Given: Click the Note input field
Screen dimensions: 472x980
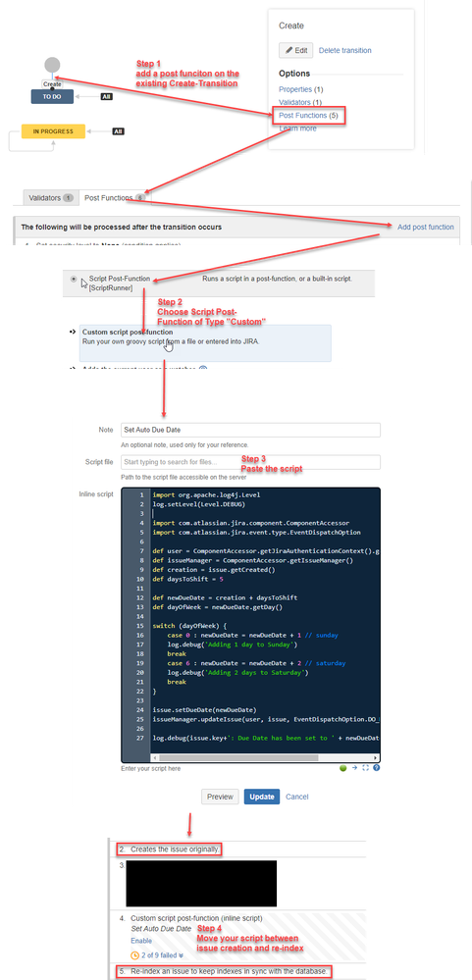Looking at the screenshot, I should (x=250, y=430).
